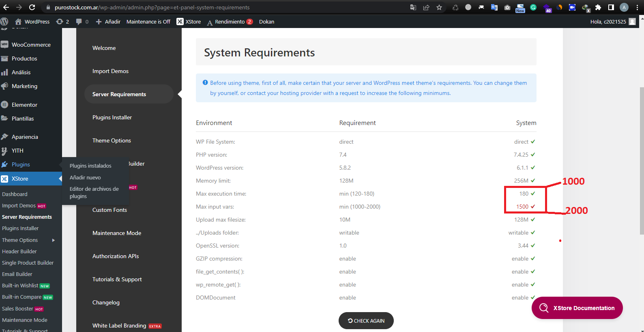Open the XStore Documentation button

(577, 308)
